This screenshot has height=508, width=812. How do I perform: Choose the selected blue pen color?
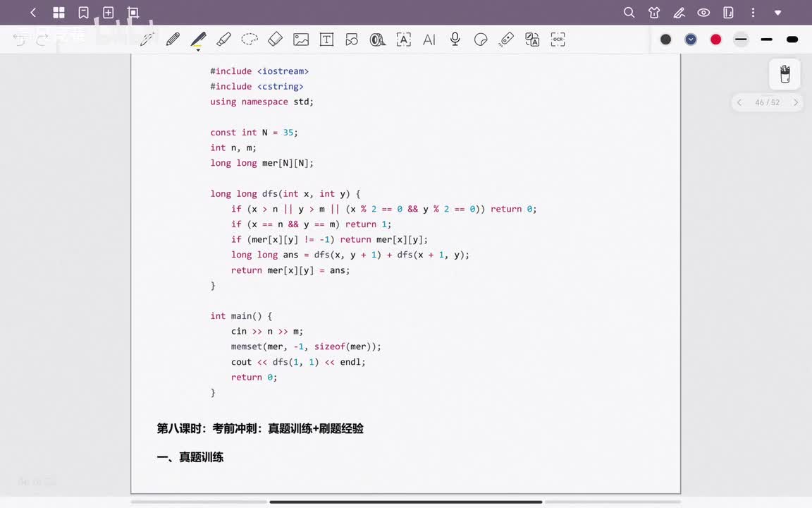(x=691, y=40)
